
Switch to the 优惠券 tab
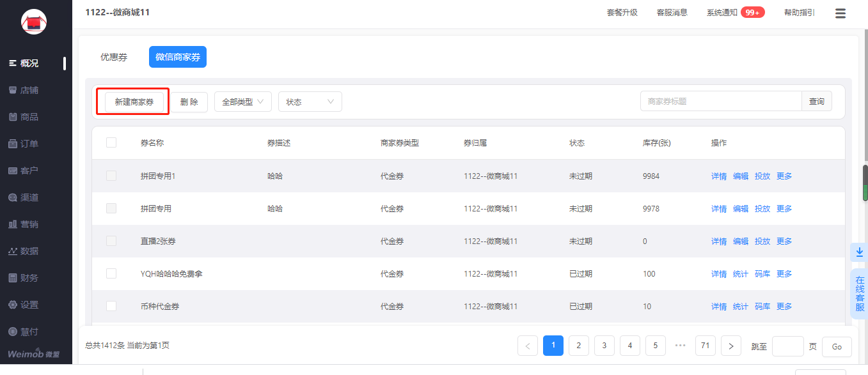pos(114,57)
